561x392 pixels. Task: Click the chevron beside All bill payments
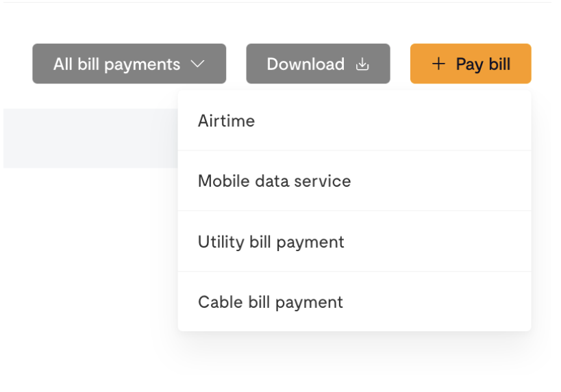coord(198,64)
